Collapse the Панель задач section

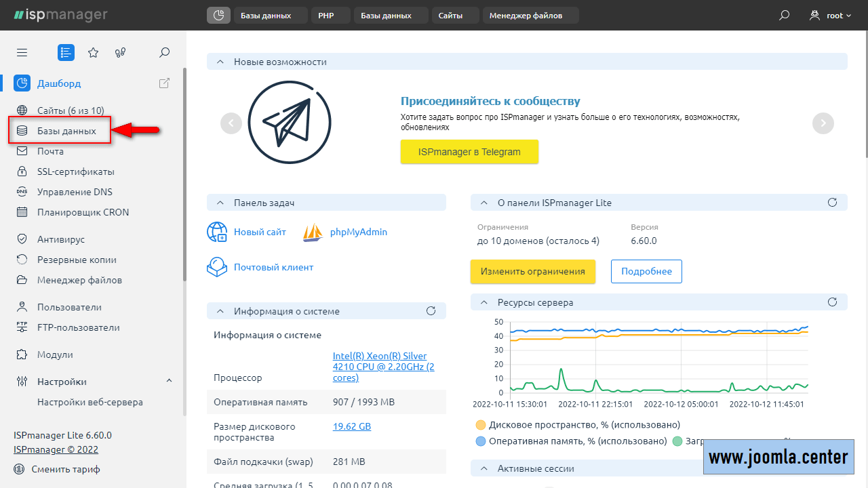tap(220, 203)
